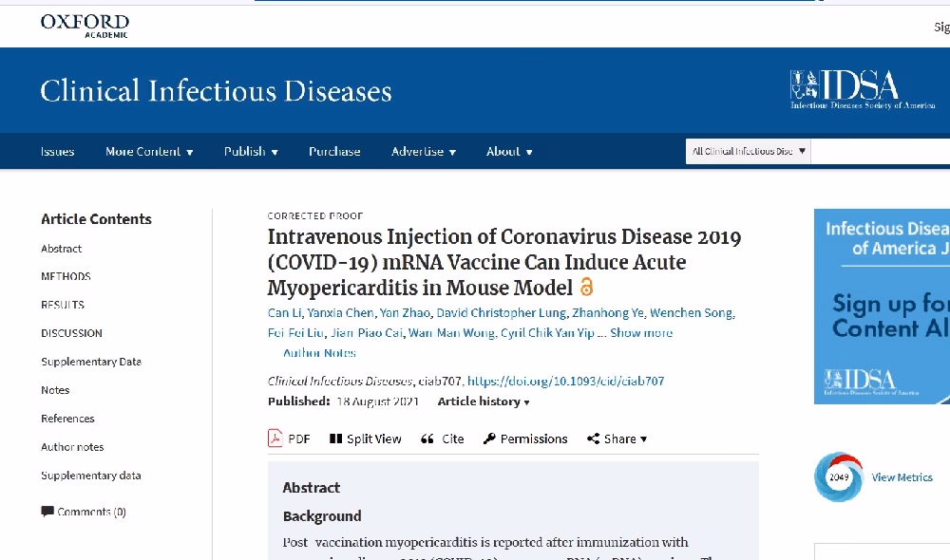
Task: Open the Publish menu
Action: coord(251,151)
